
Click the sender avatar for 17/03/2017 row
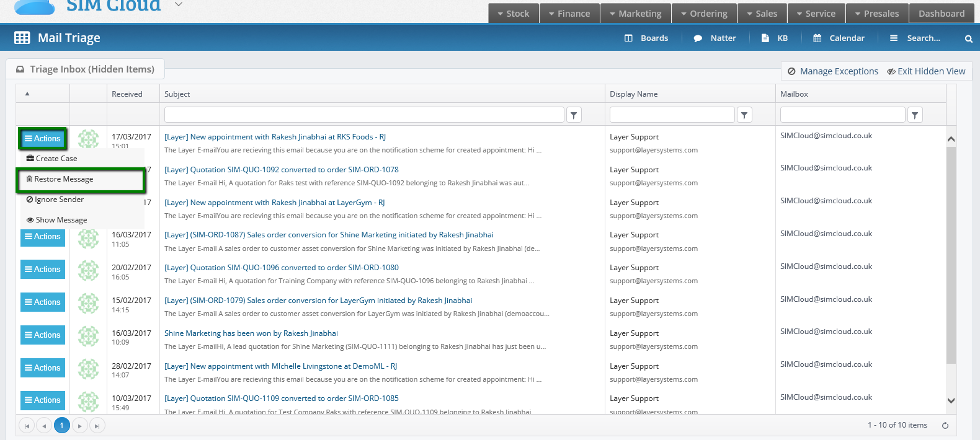(88, 138)
